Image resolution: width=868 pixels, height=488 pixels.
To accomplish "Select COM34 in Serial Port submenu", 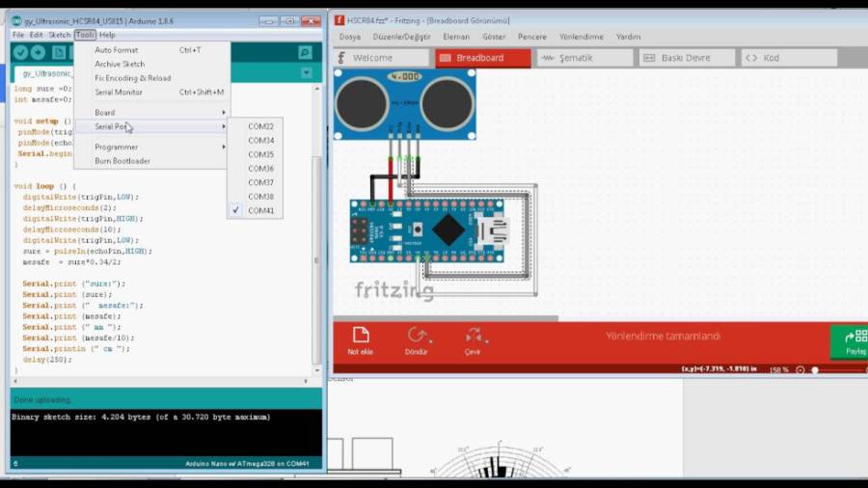I will coord(256,141).
